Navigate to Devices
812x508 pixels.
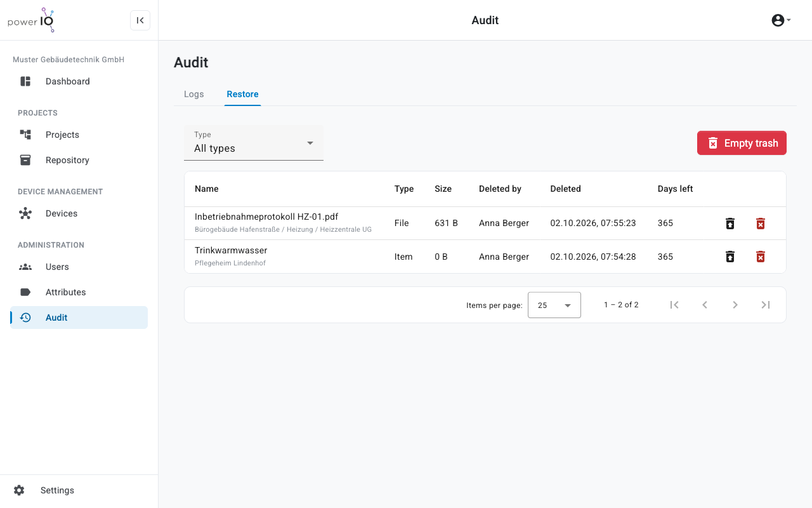(x=79, y=213)
